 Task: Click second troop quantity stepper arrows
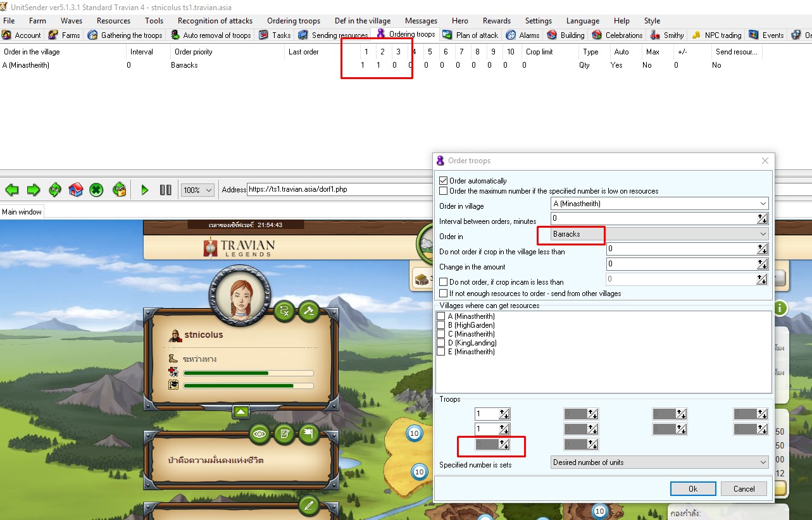point(504,430)
